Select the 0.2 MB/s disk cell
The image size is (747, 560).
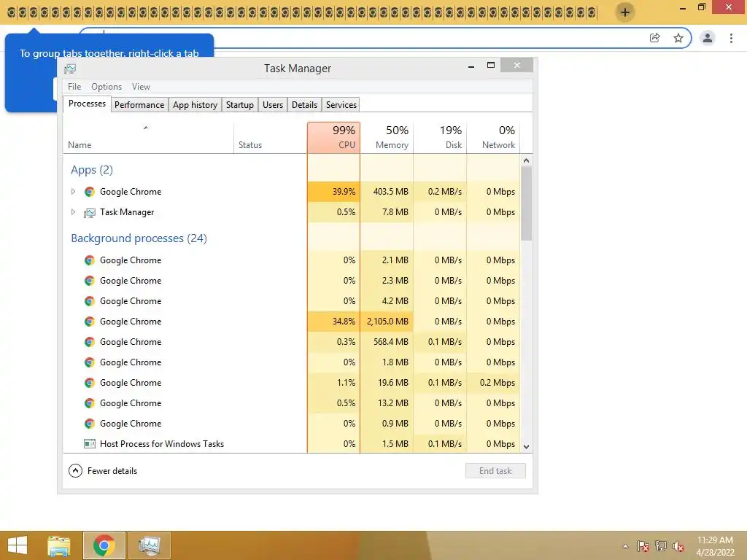440,192
